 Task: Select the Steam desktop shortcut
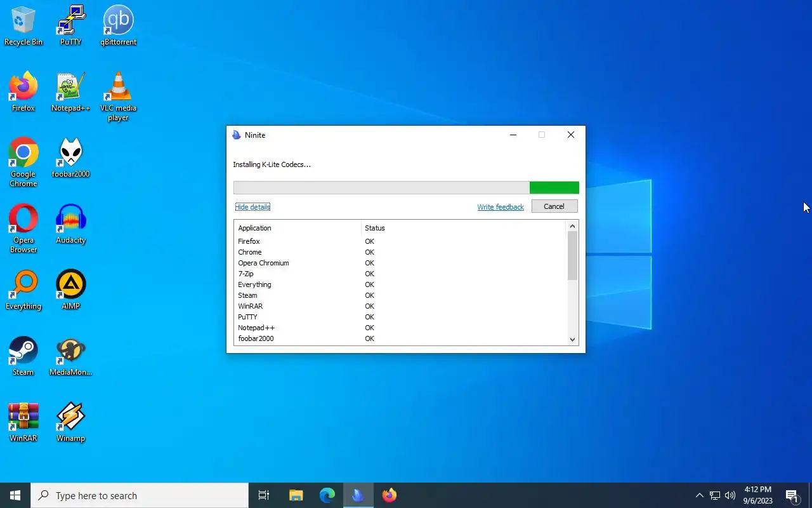pyautogui.click(x=23, y=356)
